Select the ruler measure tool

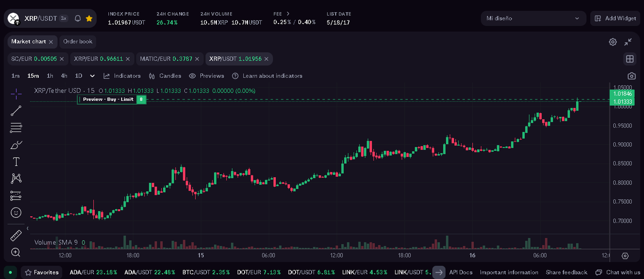tap(16, 236)
